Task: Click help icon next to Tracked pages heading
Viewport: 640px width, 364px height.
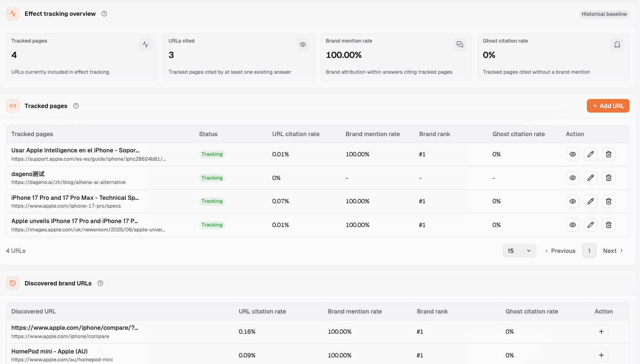Action: click(x=76, y=106)
